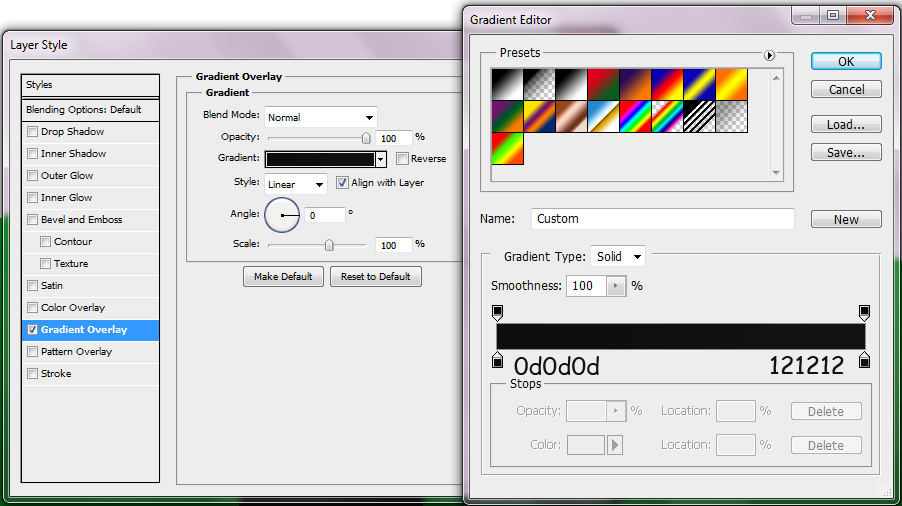The image size is (902, 506).
Task: Click the Opacity slider handle in Layer Style
Action: (366, 138)
